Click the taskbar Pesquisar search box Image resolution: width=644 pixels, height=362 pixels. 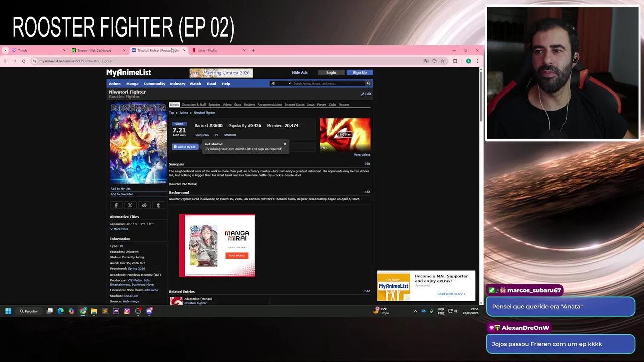(x=29, y=311)
